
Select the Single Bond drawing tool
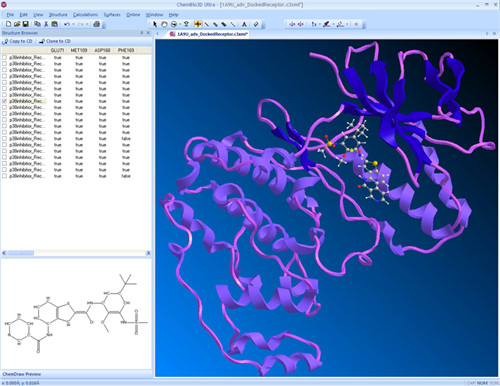[207, 24]
